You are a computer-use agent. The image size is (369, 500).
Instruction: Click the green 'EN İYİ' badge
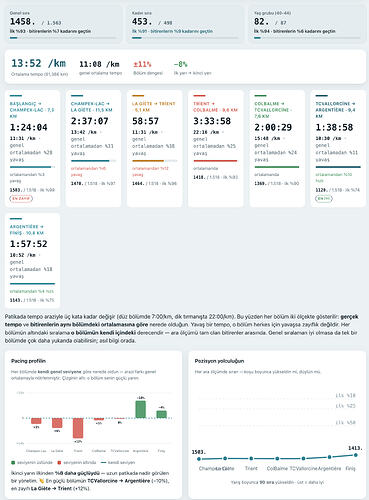pyautogui.click(x=324, y=198)
